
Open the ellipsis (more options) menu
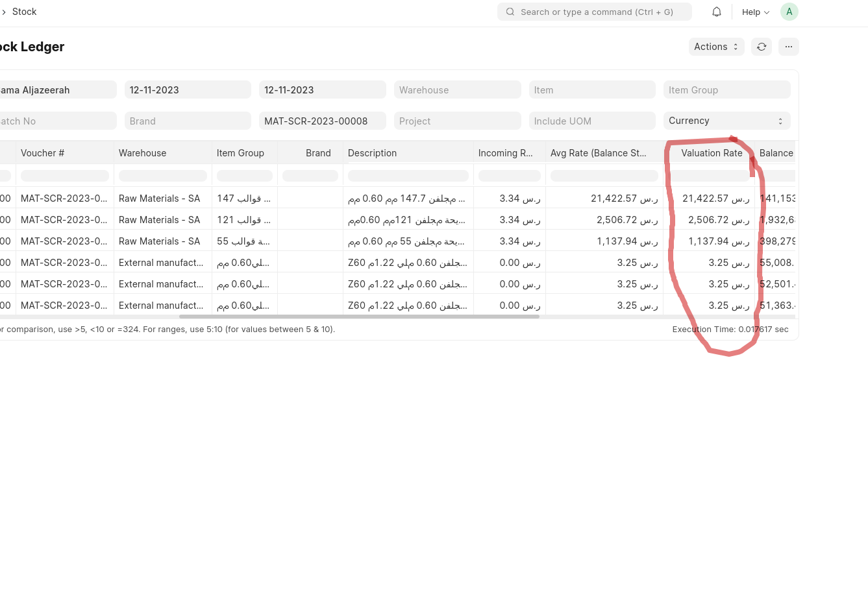788,47
